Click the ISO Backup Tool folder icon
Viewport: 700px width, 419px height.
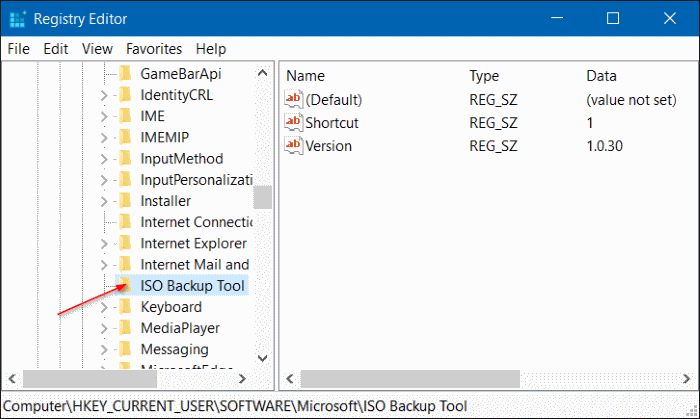tap(125, 286)
